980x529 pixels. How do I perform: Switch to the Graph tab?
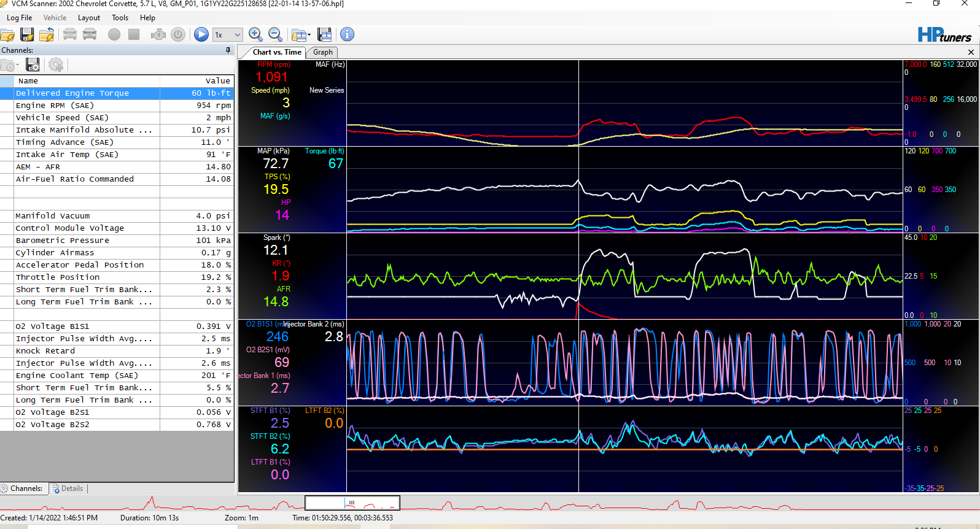tap(322, 52)
